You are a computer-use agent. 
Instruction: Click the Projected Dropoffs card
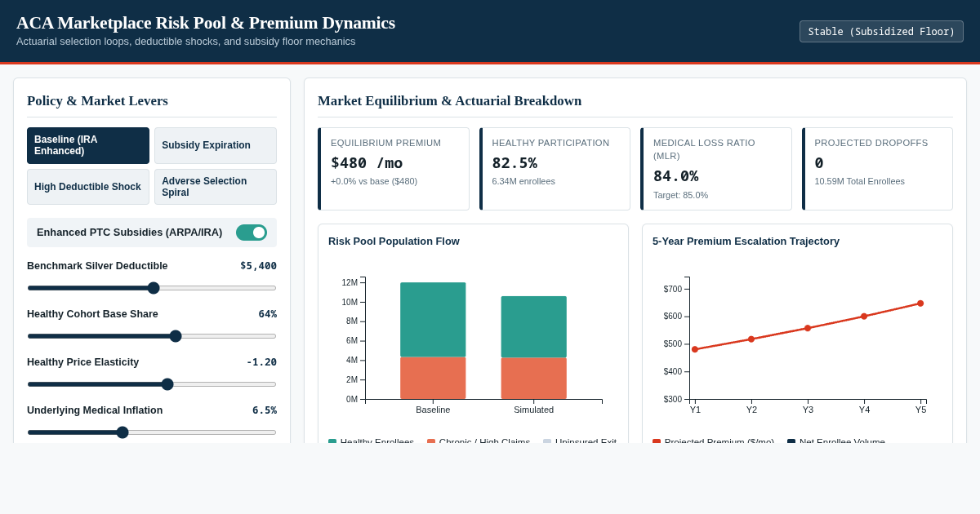(877, 169)
